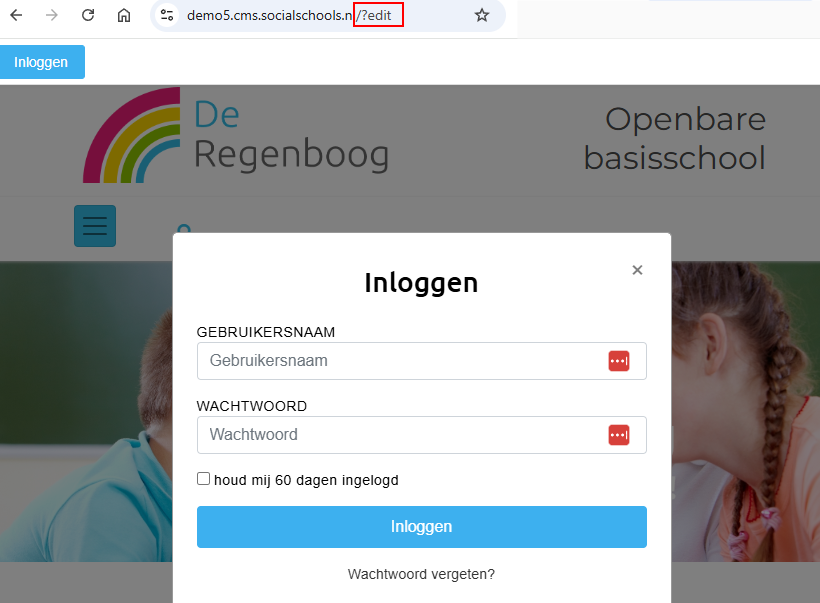
Task: Follow the Wachtwoord vergeten? link
Action: [421, 574]
